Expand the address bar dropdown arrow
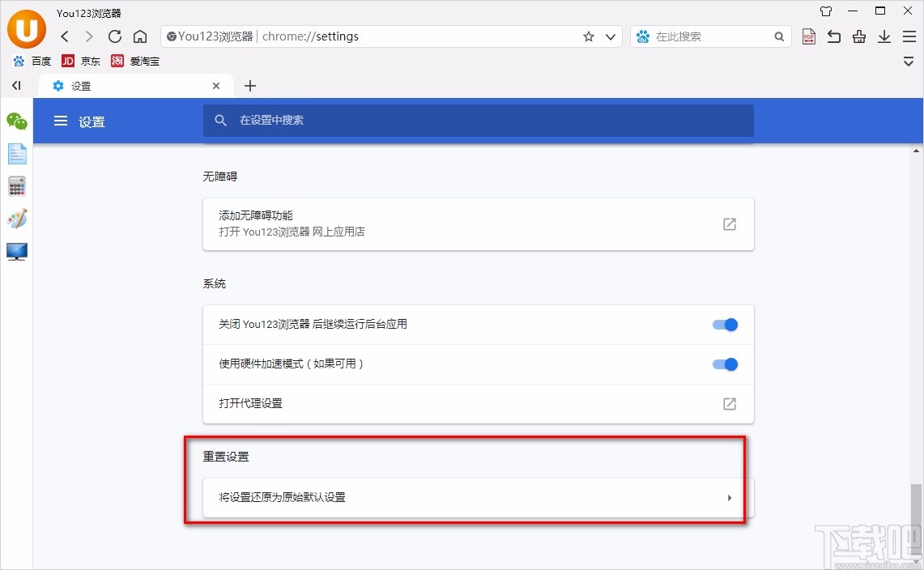The width and height of the screenshot is (924, 570). pos(611,36)
